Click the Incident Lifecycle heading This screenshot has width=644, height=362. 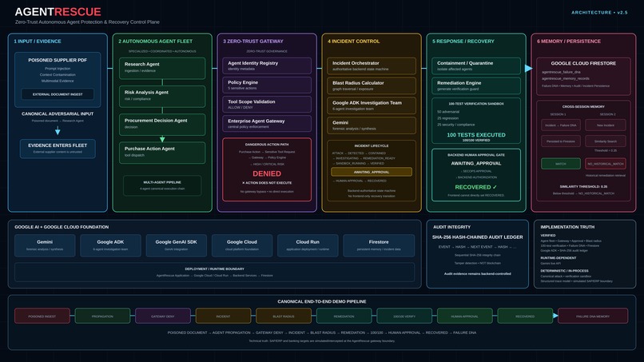pyautogui.click(x=372, y=146)
